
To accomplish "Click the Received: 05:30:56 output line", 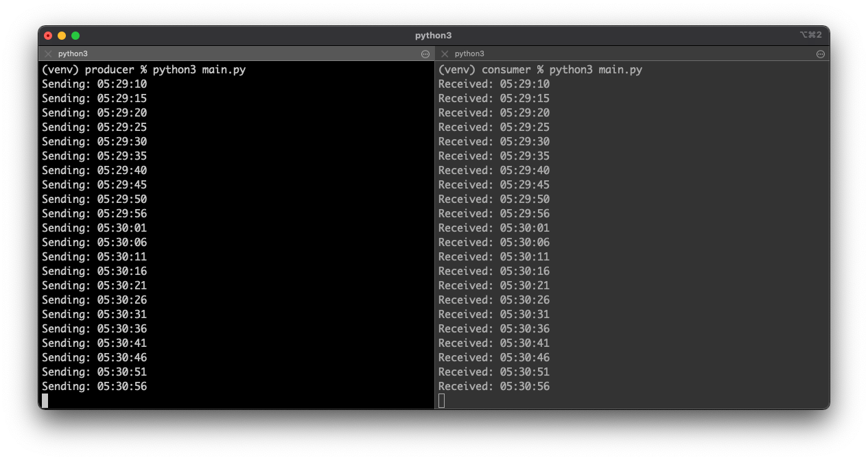I will coord(493,387).
